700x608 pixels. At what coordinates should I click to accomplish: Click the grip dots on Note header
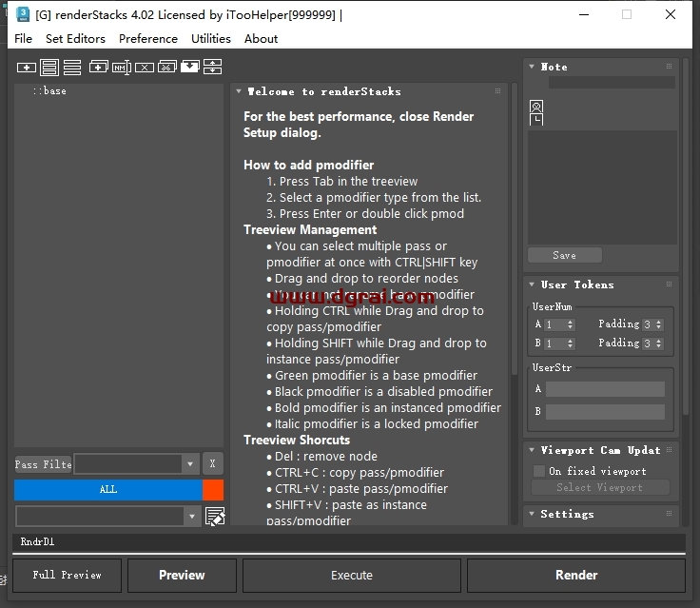[x=669, y=66]
